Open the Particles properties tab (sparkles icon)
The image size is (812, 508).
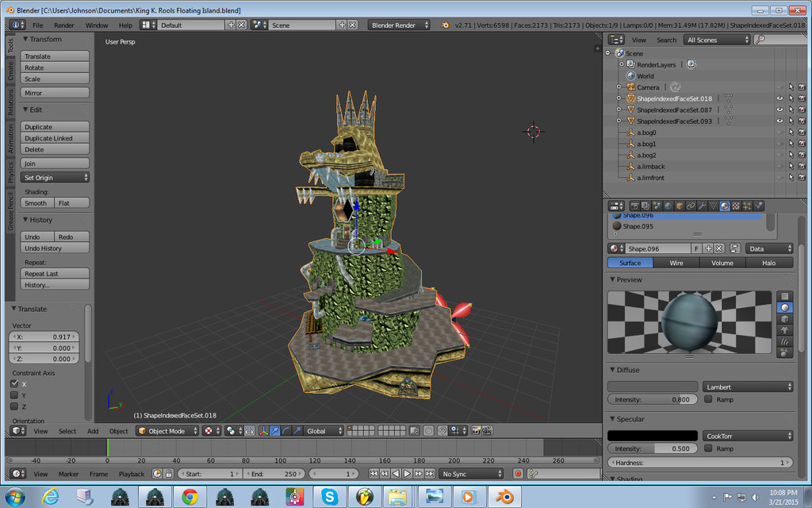tap(747, 206)
